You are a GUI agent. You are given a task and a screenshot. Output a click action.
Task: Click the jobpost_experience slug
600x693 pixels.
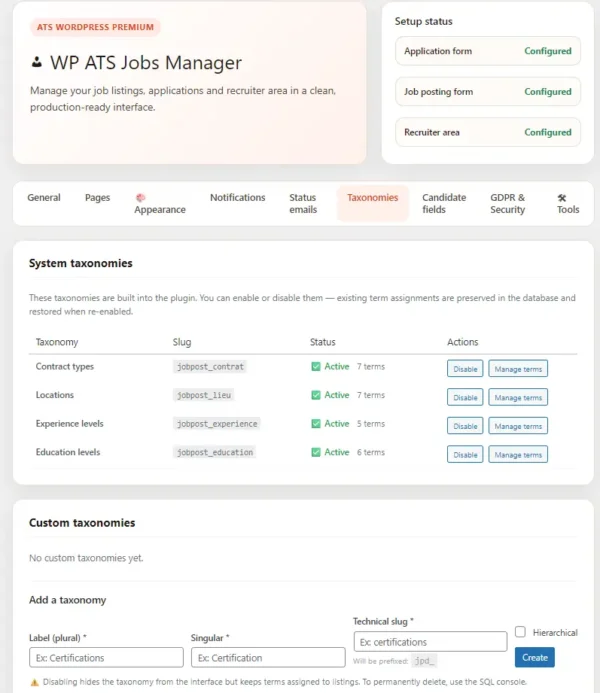click(x=217, y=424)
